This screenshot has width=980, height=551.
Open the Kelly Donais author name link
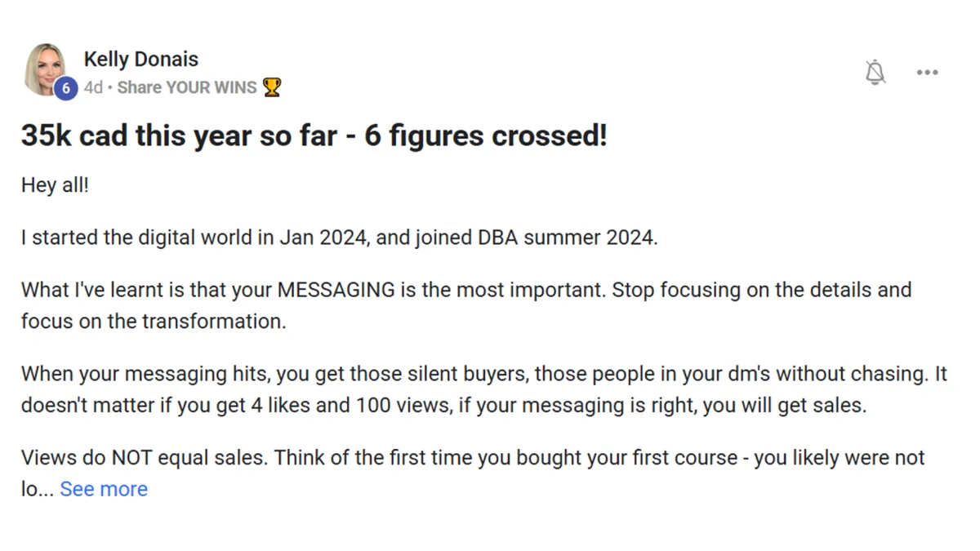(140, 59)
